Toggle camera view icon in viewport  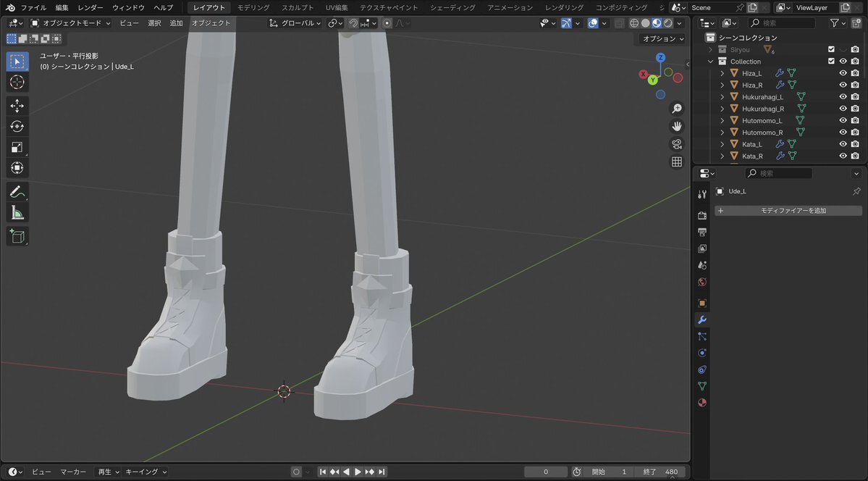point(677,144)
